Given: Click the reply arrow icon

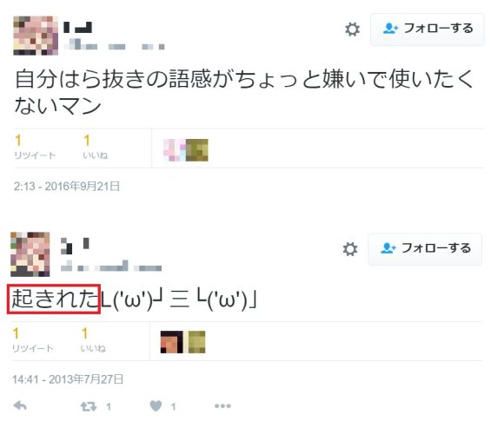Looking at the screenshot, I should (20, 405).
